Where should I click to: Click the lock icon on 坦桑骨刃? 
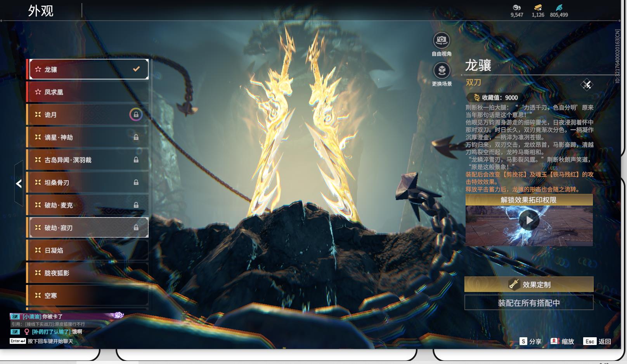click(x=136, y=182)
